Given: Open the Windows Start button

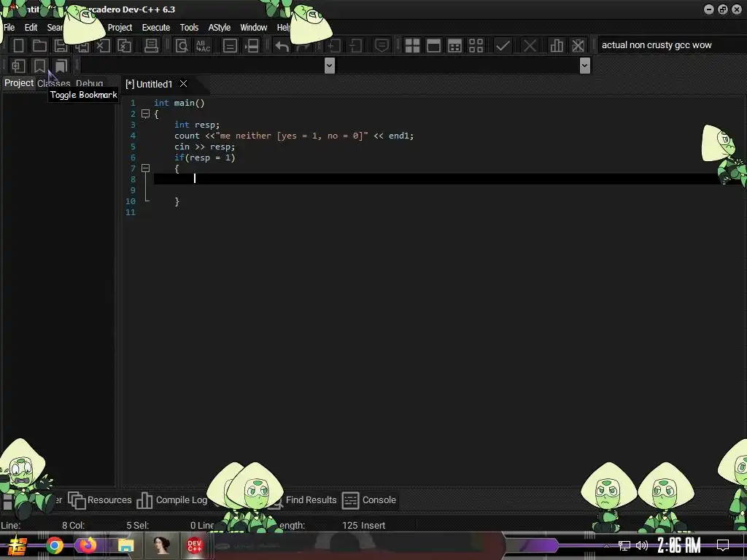Looking at the screenshot, I should 18,546.
